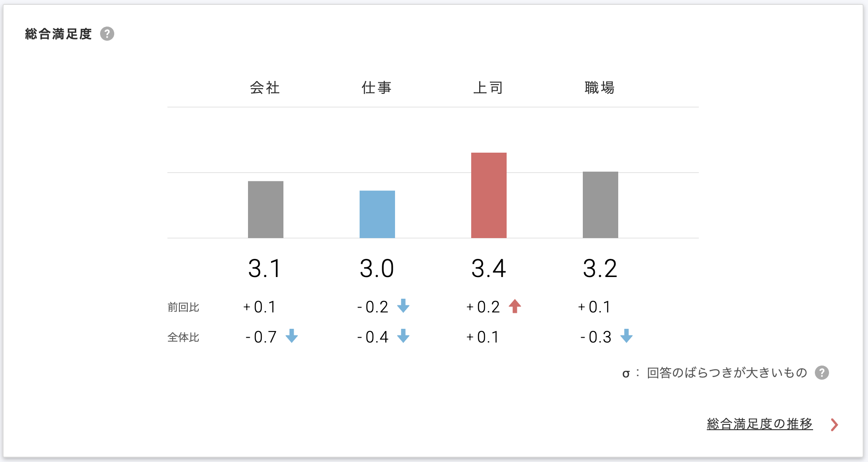The image size is (868, 462).
Task: Select the 会社 column header
Action: 265,88
